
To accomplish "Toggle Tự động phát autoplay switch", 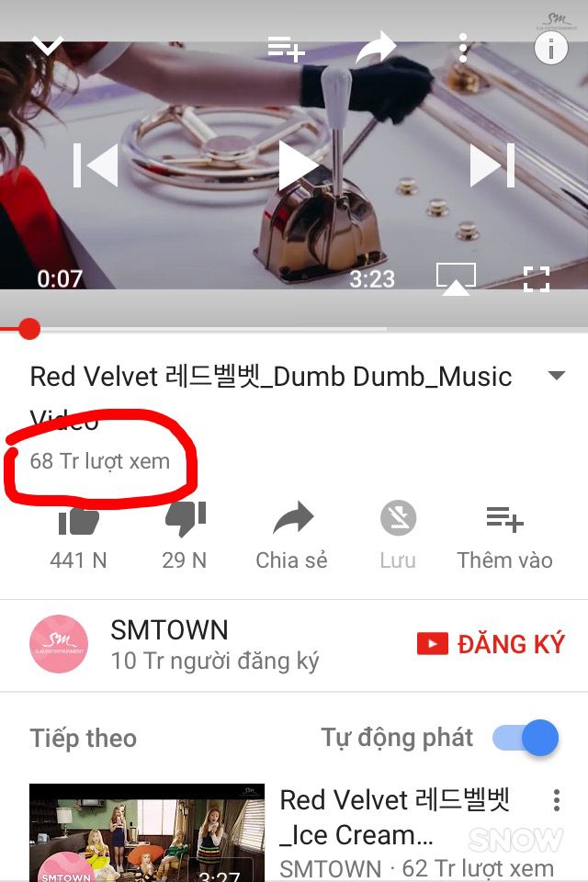I will coord(526,738).
